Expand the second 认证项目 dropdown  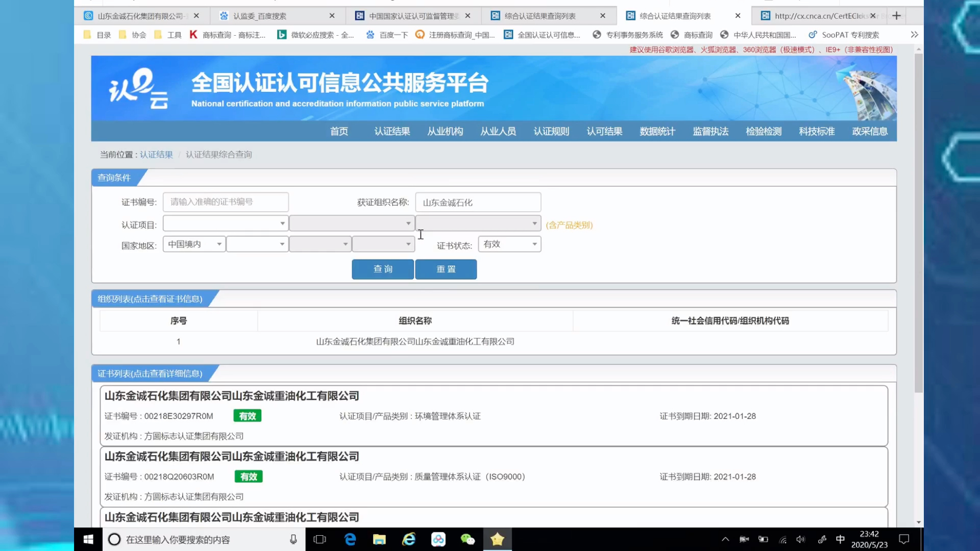click(x=352, y=223)
